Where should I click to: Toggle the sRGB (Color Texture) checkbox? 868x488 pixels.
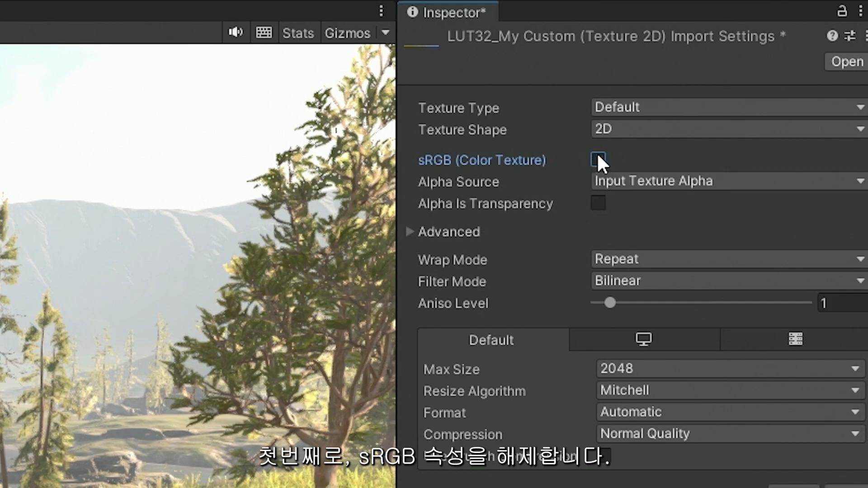click(598, 160)
